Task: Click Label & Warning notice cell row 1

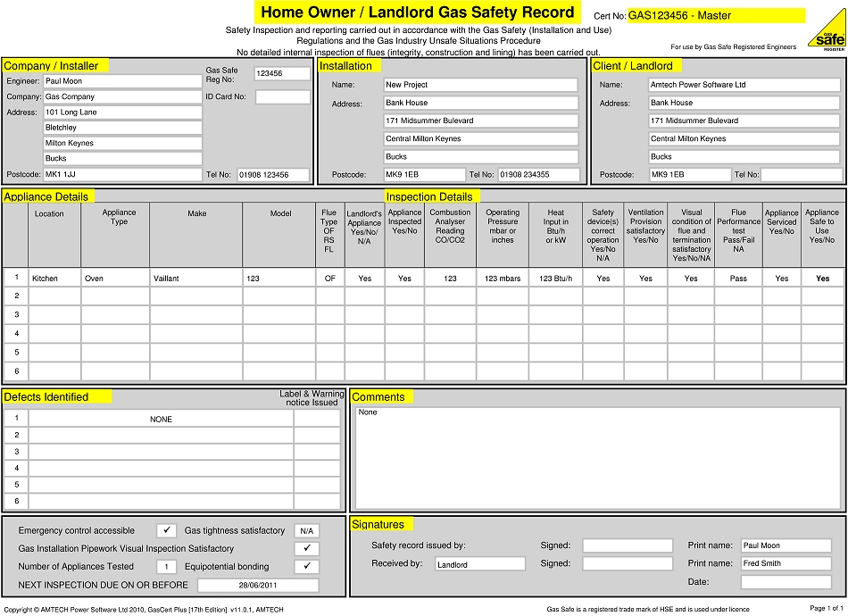Action: 317,419
